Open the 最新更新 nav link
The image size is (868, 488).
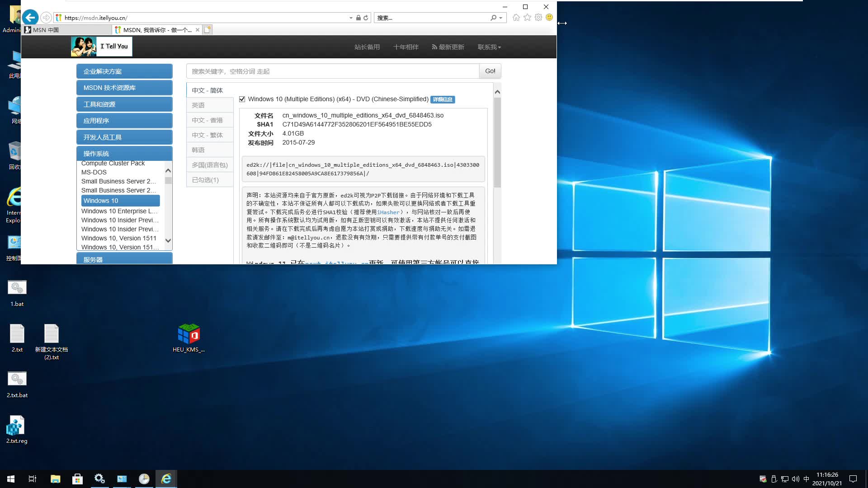(448, 47)
